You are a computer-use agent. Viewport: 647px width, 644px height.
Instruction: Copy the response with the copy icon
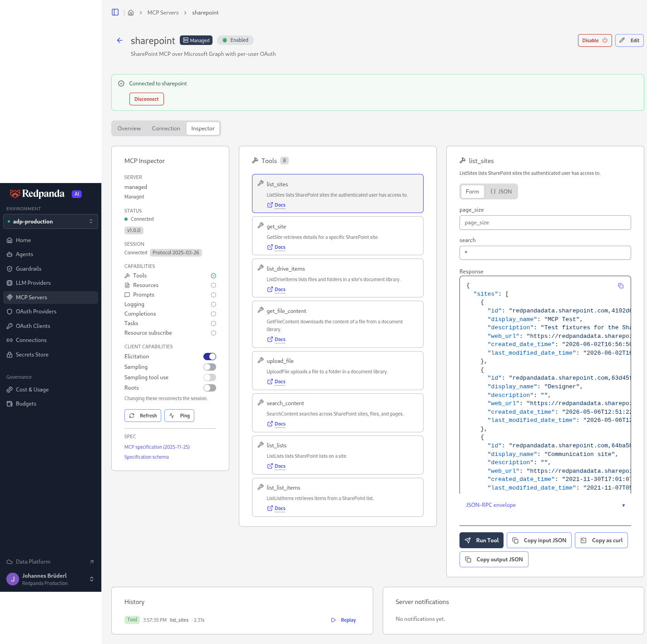[621, 286]
